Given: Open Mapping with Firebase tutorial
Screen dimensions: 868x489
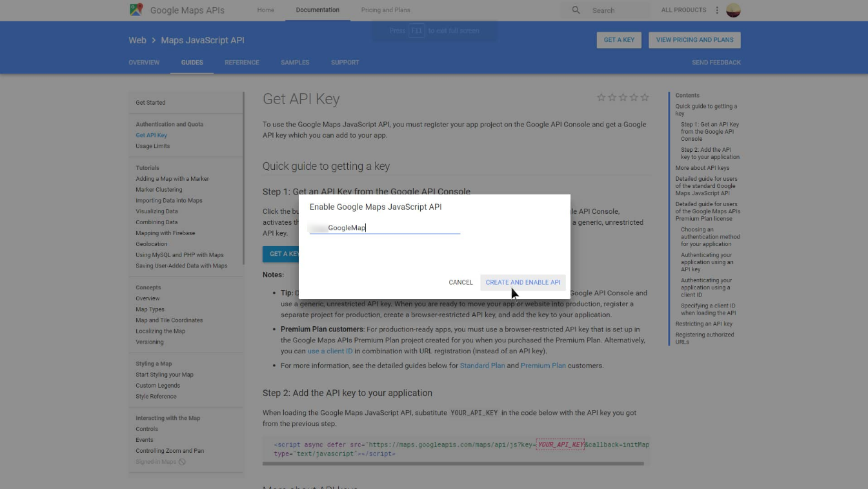Looking at the screenshot, I should (x=165, y=233).
